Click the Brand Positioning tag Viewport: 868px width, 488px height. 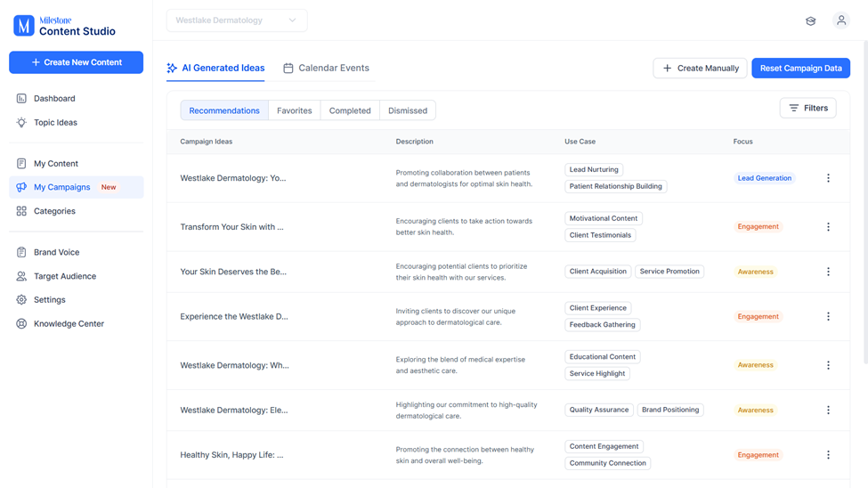click(670, 410)
